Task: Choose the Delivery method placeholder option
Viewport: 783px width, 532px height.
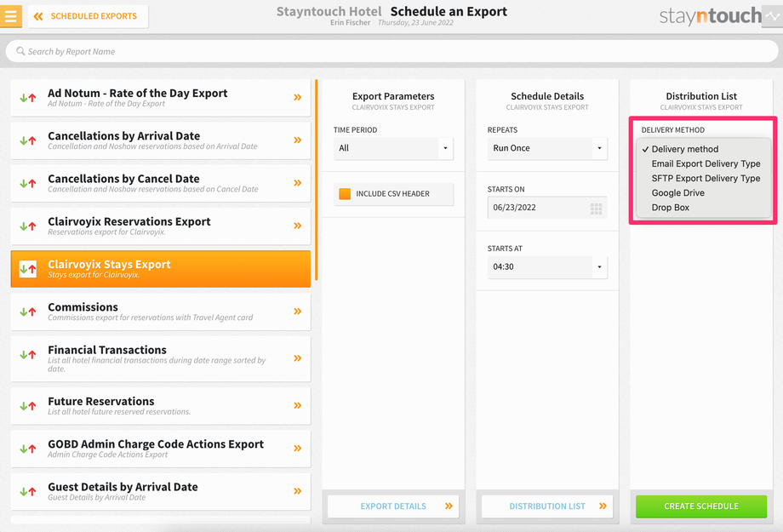Action: pyautogui.click(x=703, y=149)
